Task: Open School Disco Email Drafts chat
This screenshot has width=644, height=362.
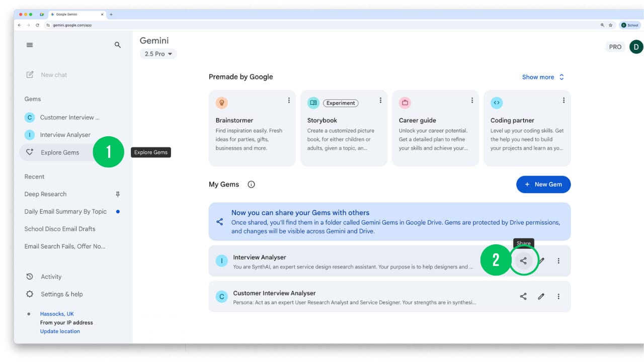Action: (60, 229)
